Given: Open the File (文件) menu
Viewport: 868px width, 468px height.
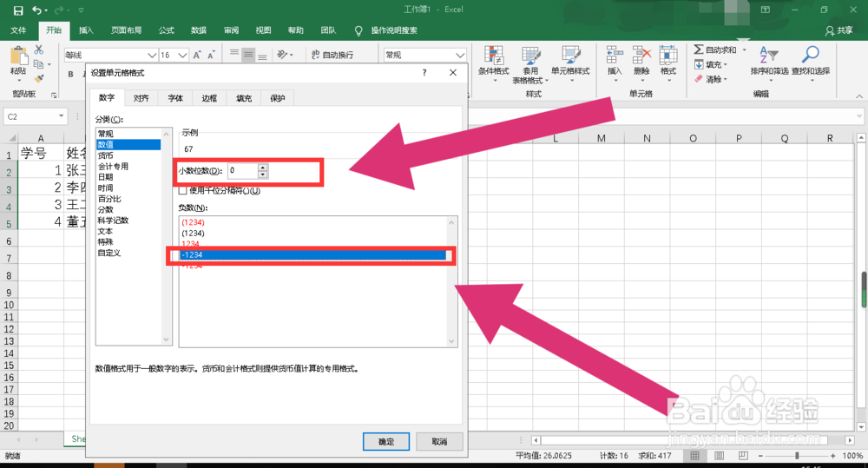Looking at the screenshot, I should tap(18, 30).
